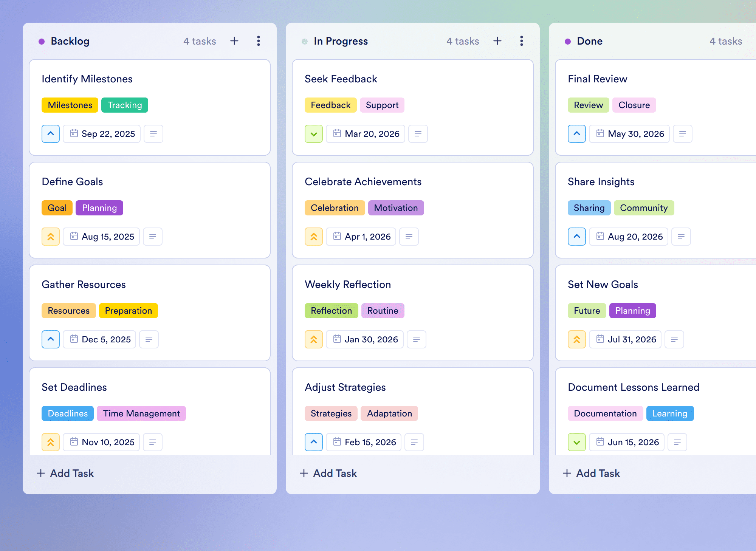The height and width of the screenshot is (551, 756).
Task: Add a new task via Backlog plus icon
Action: pos(234,41)
